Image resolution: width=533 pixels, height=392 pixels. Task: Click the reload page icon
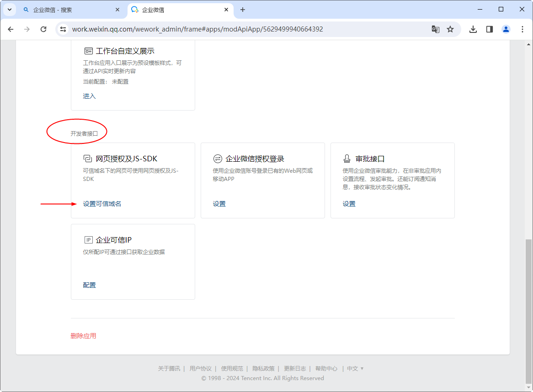pyautogui.click(x=43, y=29)
